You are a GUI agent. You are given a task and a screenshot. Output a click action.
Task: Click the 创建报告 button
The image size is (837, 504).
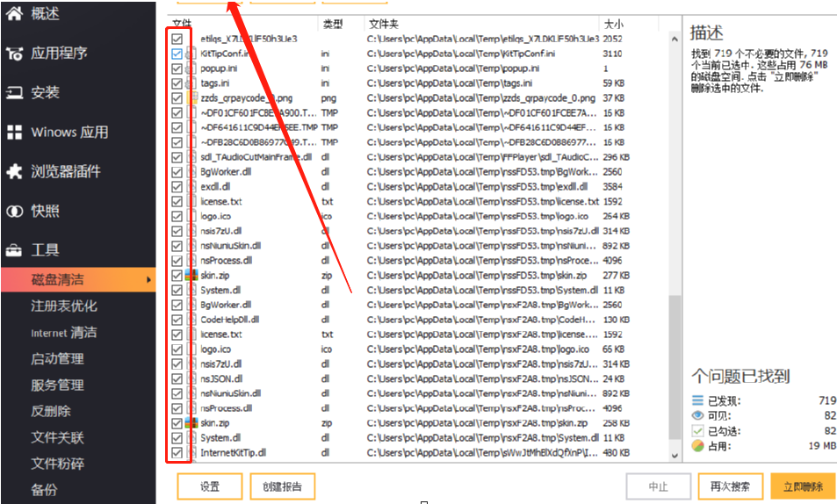(283, 486)
